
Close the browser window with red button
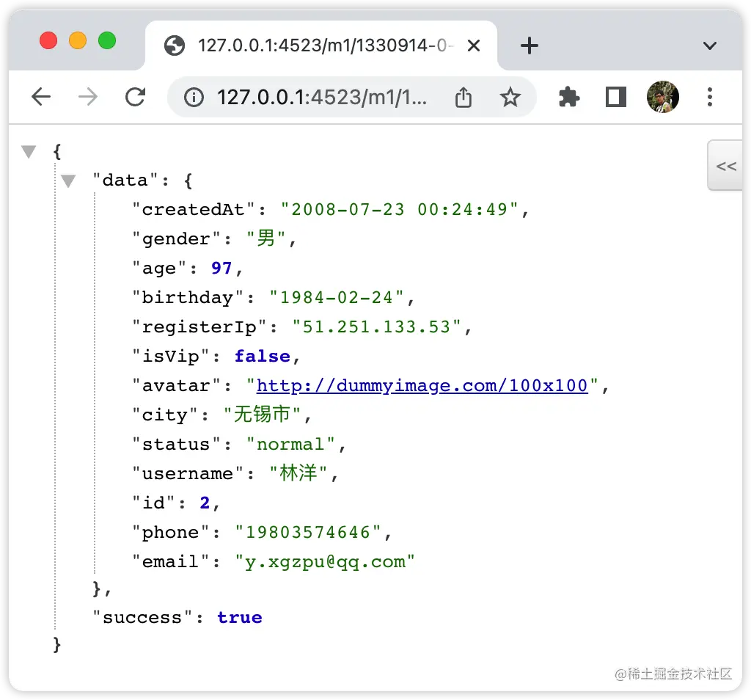point(48,40)
